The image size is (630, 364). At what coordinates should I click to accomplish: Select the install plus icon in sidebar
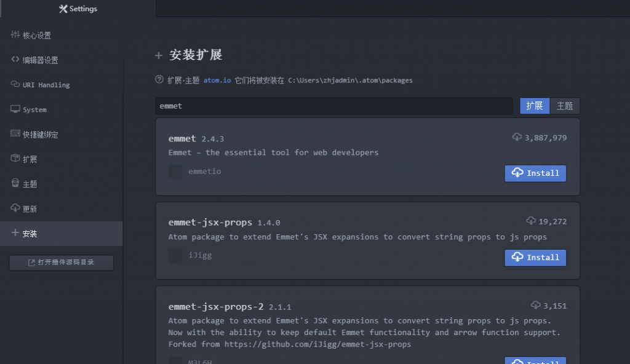[x=15, y=232]
